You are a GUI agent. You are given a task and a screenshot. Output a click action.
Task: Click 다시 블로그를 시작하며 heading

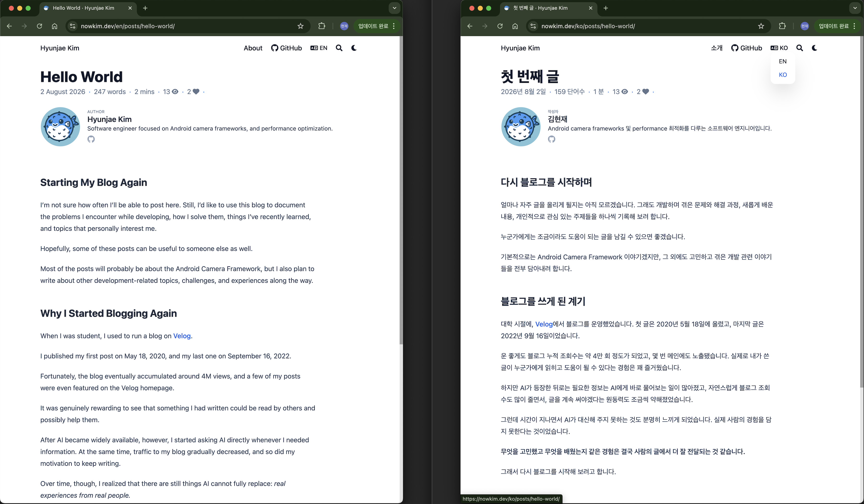[x=546, y=182]
